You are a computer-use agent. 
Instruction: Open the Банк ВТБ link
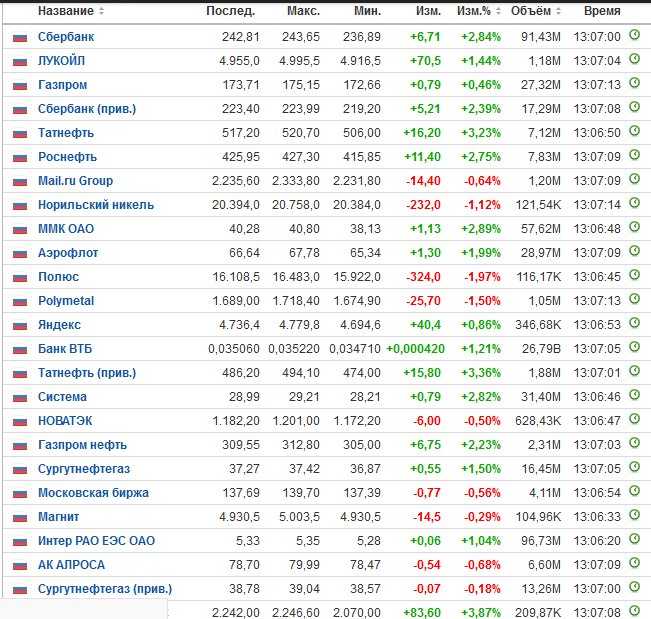[65, 349]
